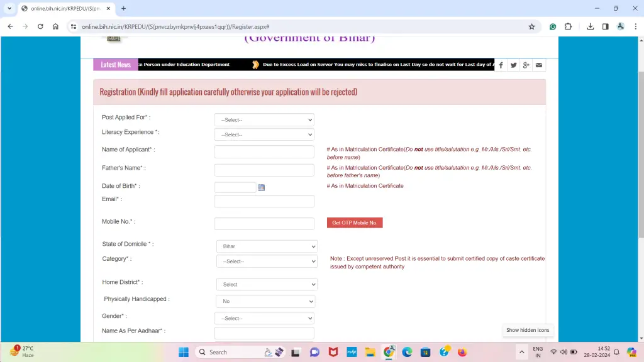The image size is (644, 362).
Task: Open McAfee from the taskbar
Action: pos(333,352)
